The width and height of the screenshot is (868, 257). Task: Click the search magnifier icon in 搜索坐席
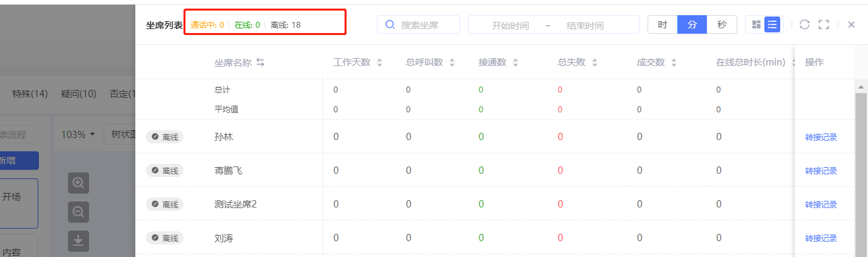pyautogui.click(x=390, y=24)
